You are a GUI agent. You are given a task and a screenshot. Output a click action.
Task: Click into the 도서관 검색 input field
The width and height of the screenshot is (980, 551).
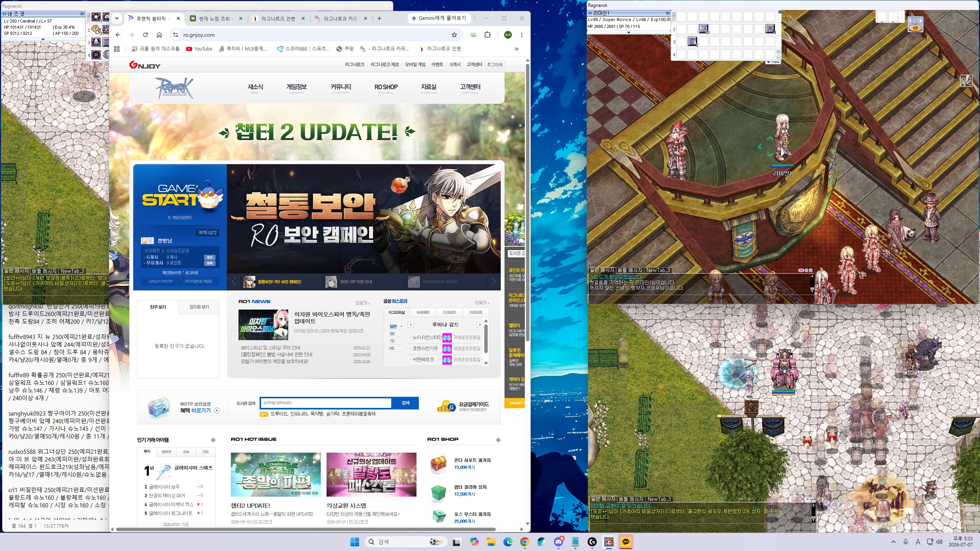tap(326, 403)
